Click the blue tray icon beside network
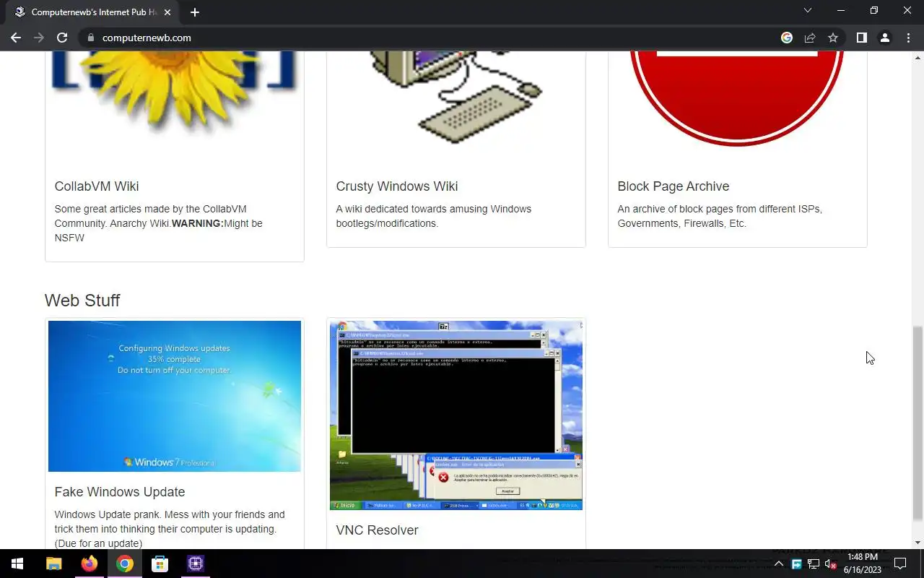The image size is (924, 578). (x=797, y=564)
